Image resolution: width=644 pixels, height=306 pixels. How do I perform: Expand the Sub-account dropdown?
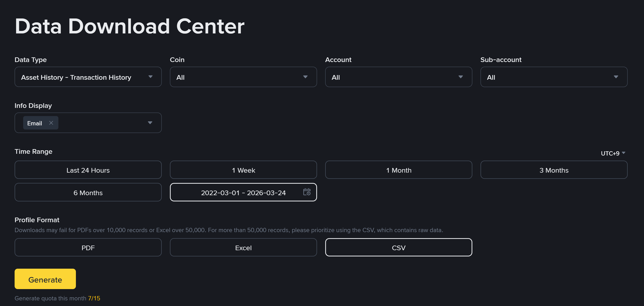coord(554,77)
